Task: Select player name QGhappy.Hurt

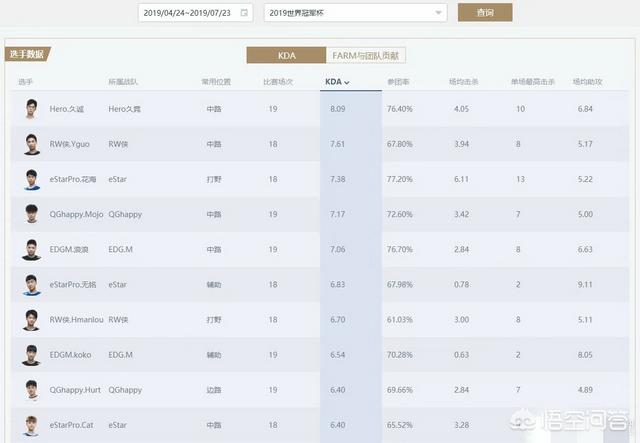Action: [75, 390]
